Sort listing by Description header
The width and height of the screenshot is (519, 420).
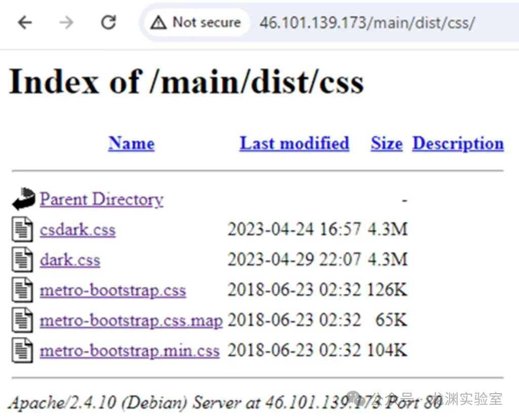pos(458,143)
